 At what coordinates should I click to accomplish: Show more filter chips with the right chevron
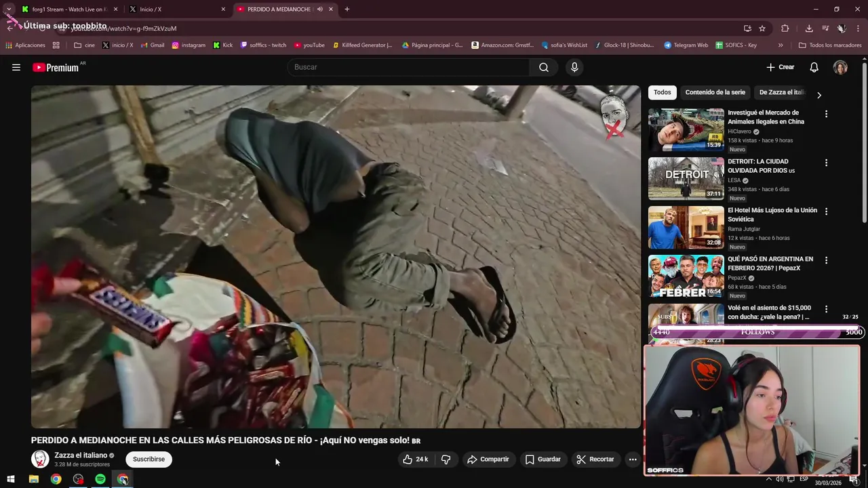[818, 95]
